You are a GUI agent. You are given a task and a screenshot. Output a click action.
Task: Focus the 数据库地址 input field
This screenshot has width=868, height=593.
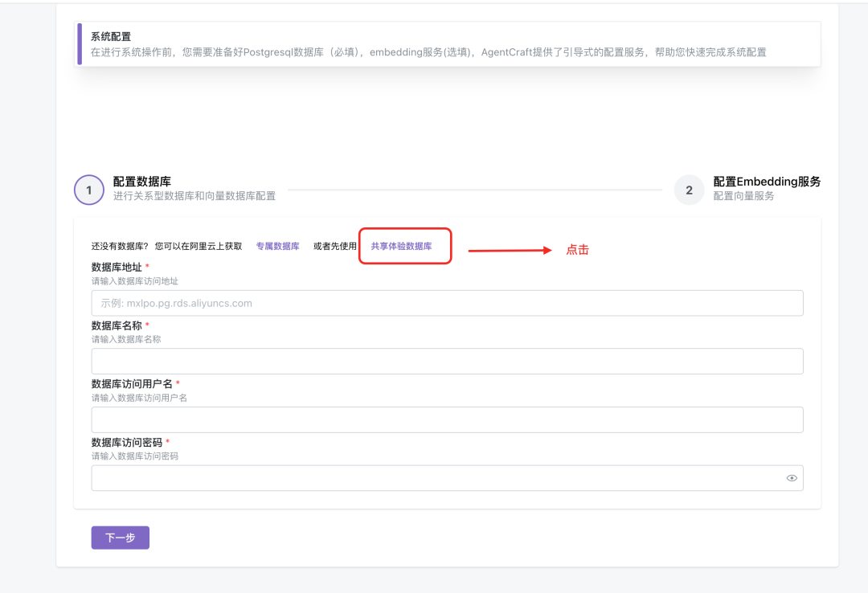(x=448, y=303)
